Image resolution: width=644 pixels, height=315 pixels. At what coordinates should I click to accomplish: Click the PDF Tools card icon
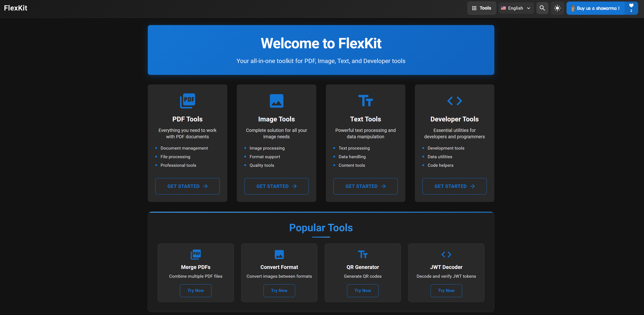click(x=187, y=101)
